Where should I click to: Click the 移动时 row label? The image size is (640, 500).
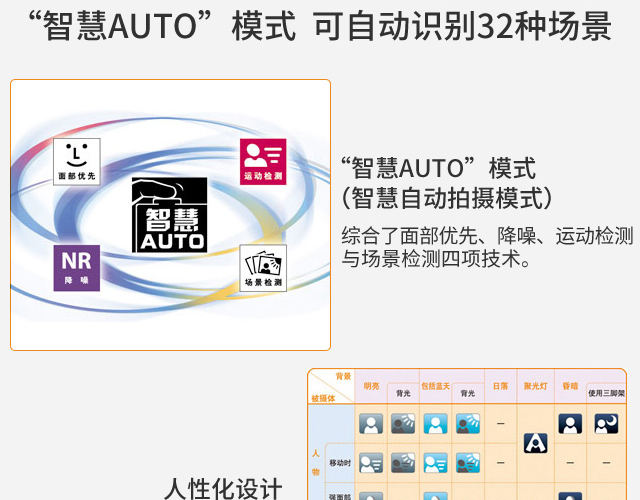coord(340,462)
